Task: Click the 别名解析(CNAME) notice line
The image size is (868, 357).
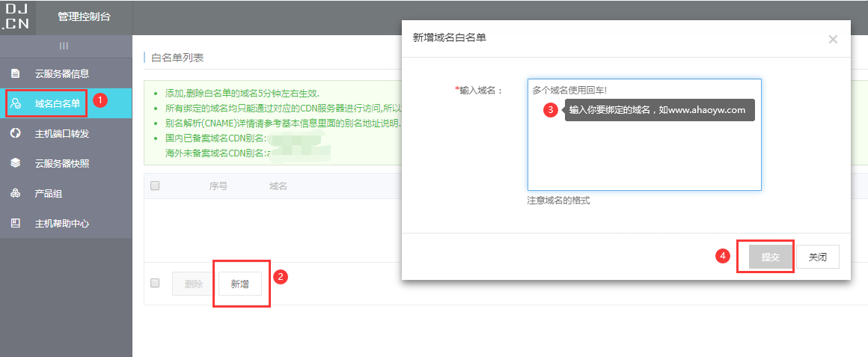Action: pyautogui.click(x=283, y=123)
